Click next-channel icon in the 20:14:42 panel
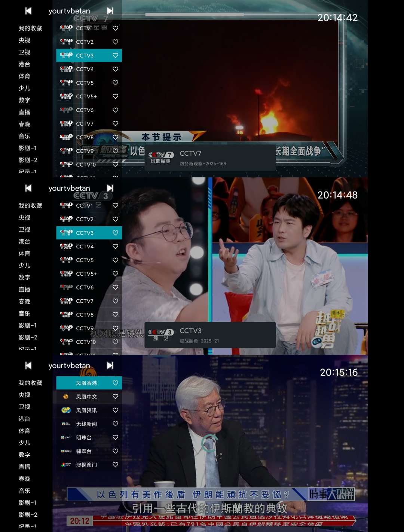404x532 pixels. click(110, 11)
